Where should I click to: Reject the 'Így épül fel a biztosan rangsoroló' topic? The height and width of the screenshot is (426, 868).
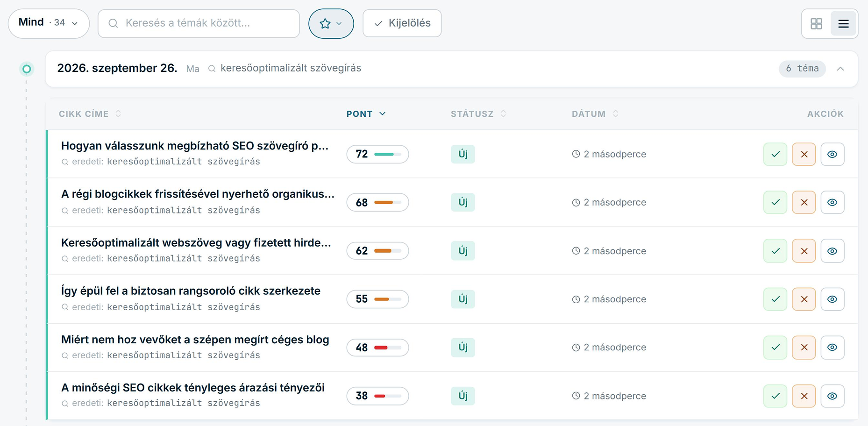click(804, 299)
